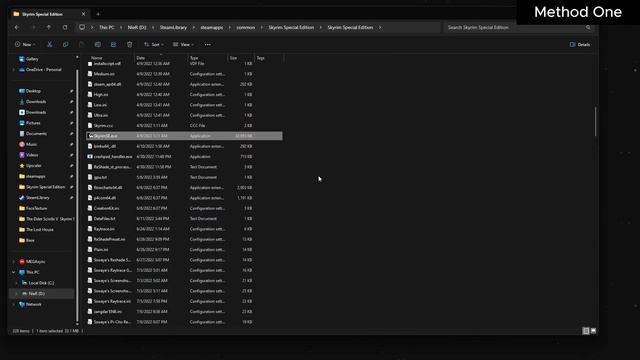Open the New dropdown menu
The image size is (640, 360).
(25, 44)
